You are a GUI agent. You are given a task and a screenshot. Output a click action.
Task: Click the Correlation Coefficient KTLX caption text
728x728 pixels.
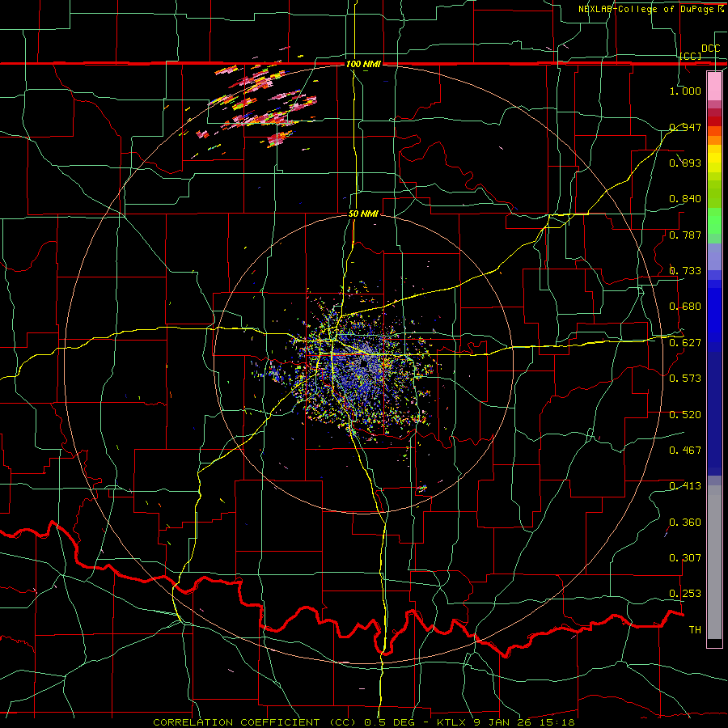tap(364, 722)
